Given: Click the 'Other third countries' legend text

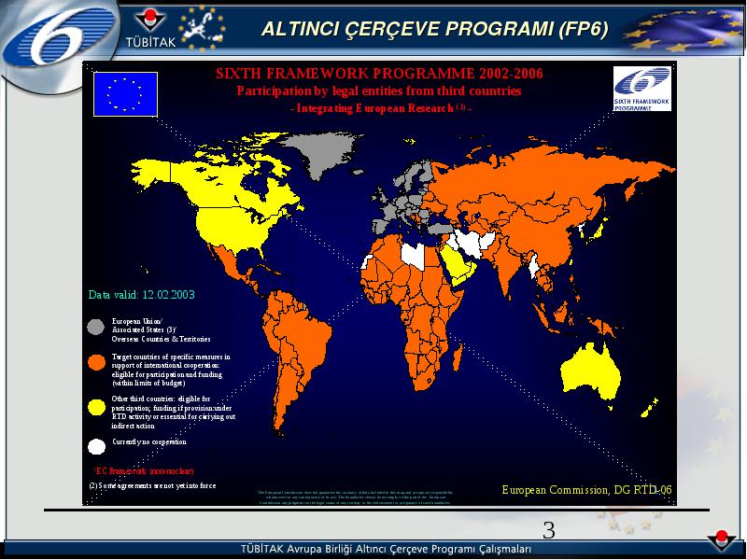Looking at the screenshot, I should 174,412.
